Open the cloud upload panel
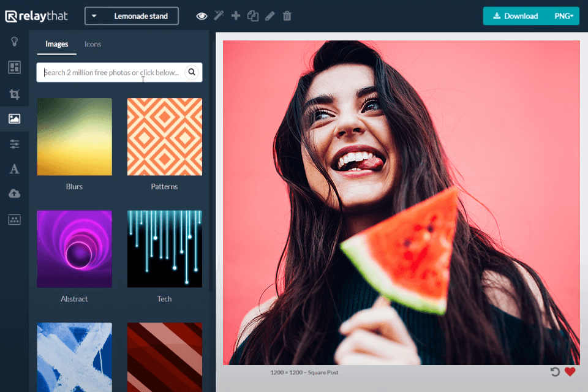The width and height of the screenshot is (588, 392). click(x=14, y=194)
